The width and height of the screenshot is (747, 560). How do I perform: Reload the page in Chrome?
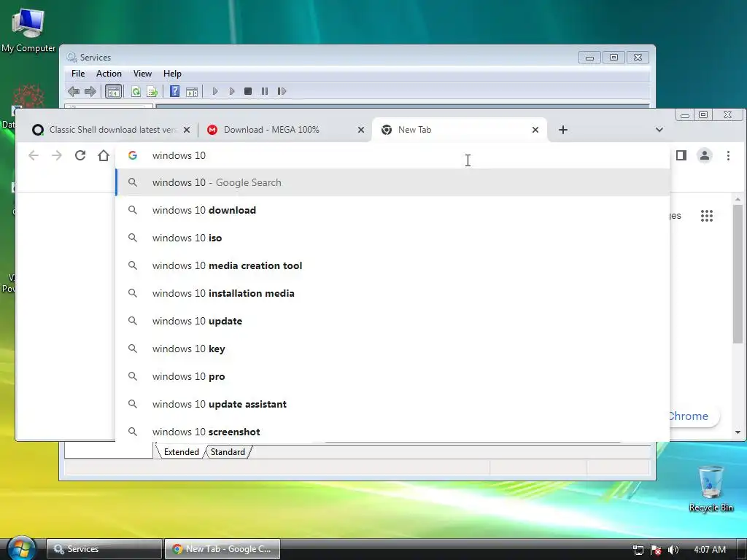coord(80,155)
